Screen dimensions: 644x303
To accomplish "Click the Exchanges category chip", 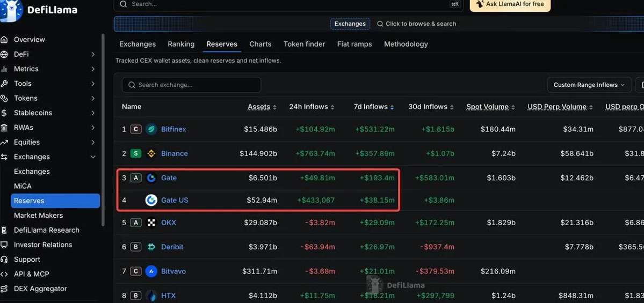I will [x=350, y=24].
